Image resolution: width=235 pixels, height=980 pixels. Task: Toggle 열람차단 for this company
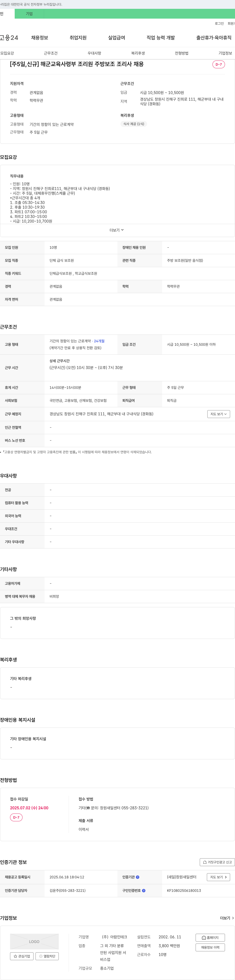47,956
